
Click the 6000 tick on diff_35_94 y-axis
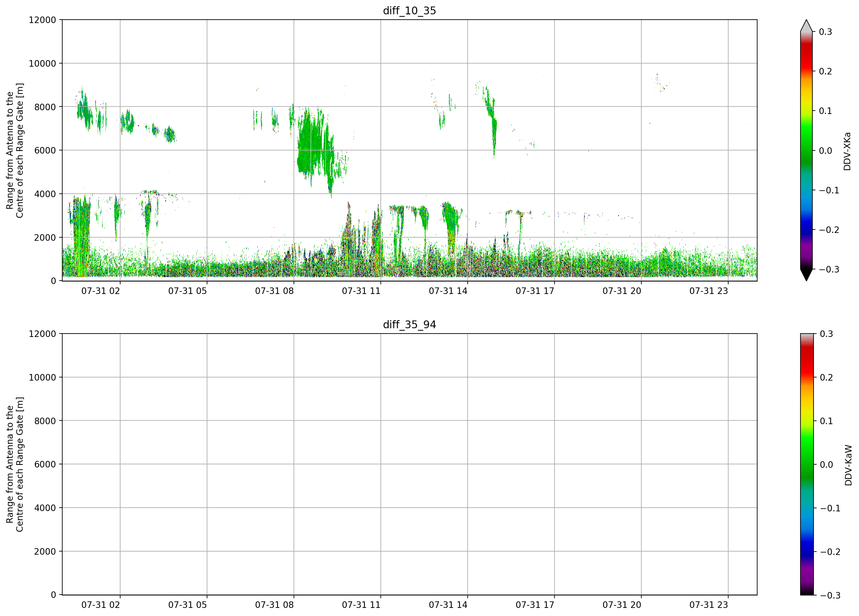(45, 464)
